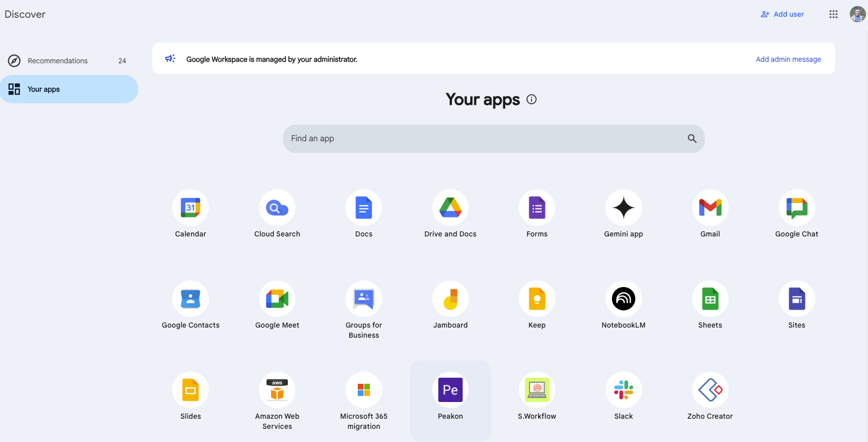Click the Google Workspace managed notice text
This screenshot has height=442, width=868.
coord(272,59)
